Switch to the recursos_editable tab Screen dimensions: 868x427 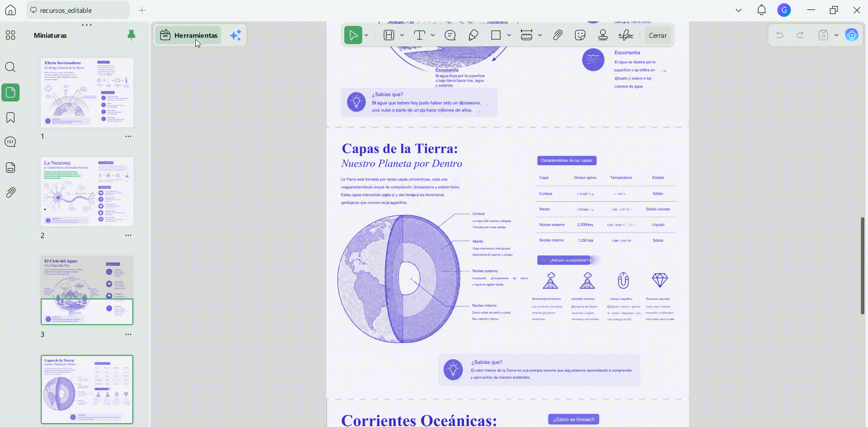pos(77,10)
